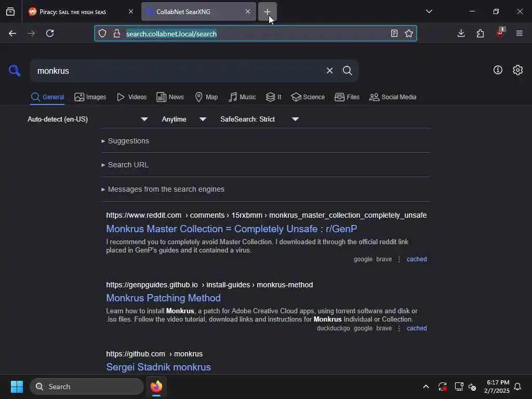Select the General search category
Screen dimensions: 532x399
point(47,97)
